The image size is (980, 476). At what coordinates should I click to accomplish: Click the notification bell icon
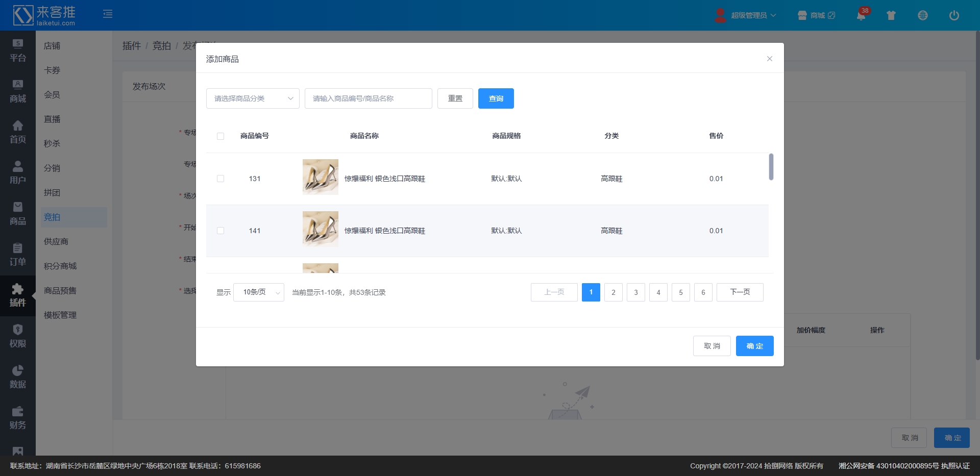[861, 16]
